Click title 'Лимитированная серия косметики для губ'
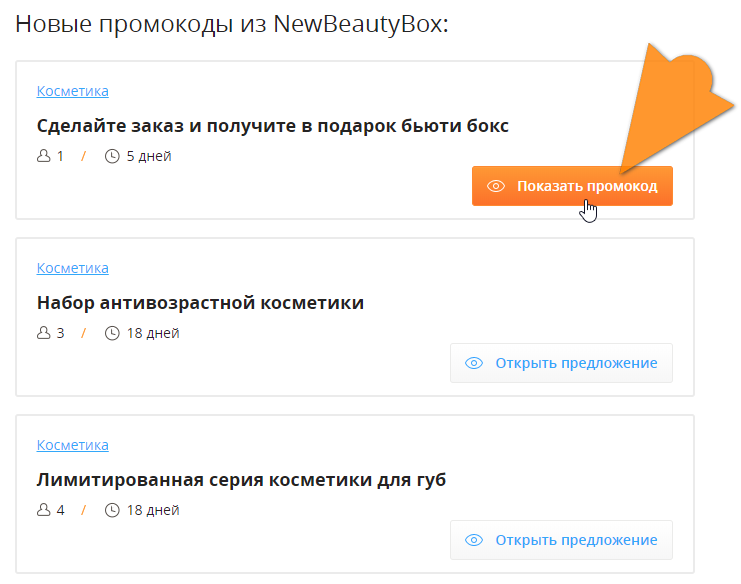This screenshot has height=584, width=741. tap(241, 480)
